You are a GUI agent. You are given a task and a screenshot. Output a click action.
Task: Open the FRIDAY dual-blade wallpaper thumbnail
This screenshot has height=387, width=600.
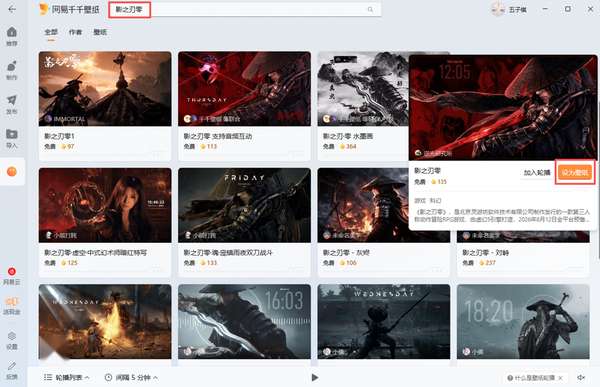coord(245,205)
